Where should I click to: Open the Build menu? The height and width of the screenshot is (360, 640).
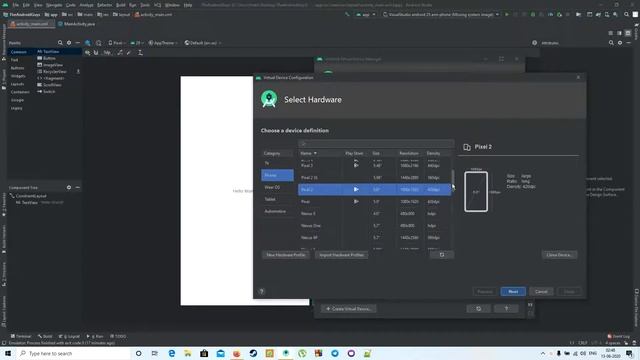[x=121, y=5]
